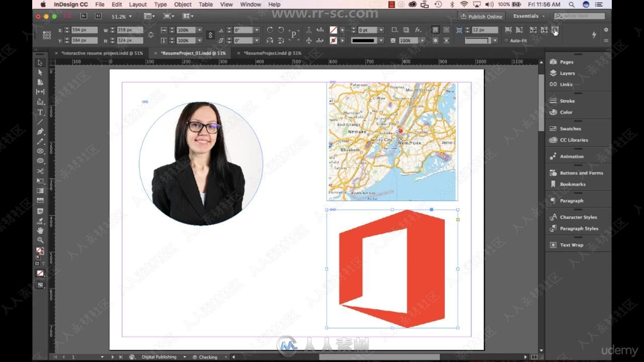Toggle constrain proportions for width and height
This screenshot has height=362, width=644.
tap(151, 35)
